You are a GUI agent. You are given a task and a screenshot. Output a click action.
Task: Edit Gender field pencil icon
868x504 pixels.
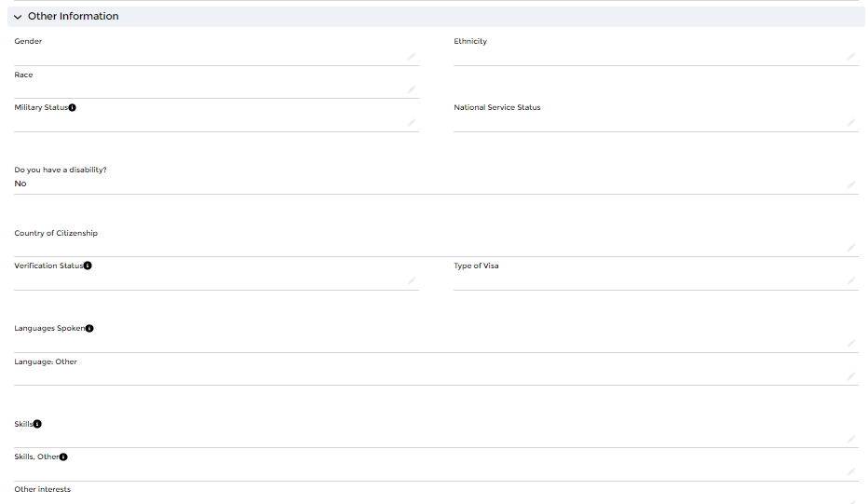[412, 57]
